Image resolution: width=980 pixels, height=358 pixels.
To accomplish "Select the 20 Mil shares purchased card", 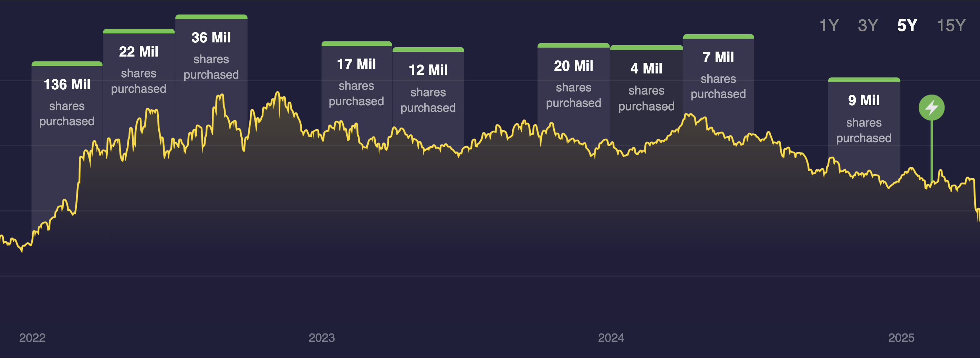I will tap(573, 83).
